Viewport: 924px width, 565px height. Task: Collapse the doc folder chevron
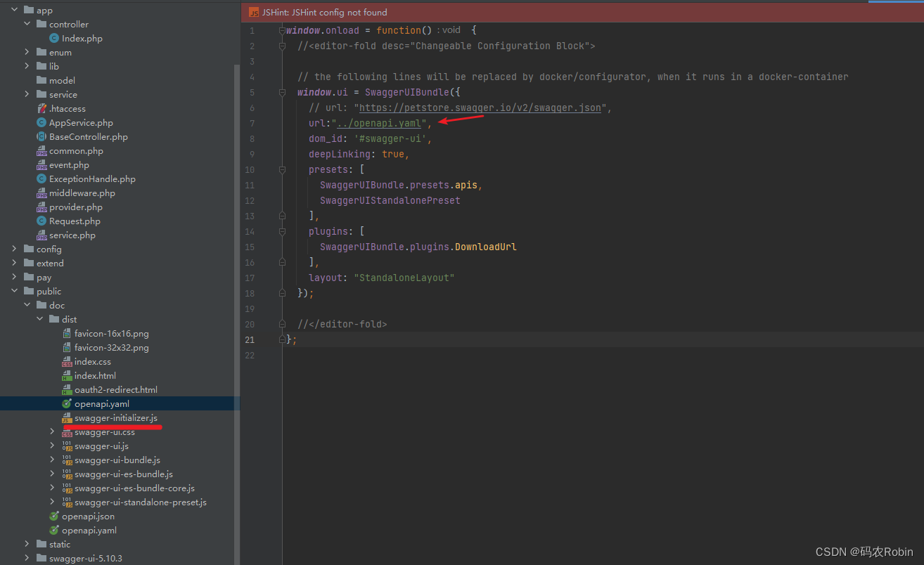pos(27,305)
